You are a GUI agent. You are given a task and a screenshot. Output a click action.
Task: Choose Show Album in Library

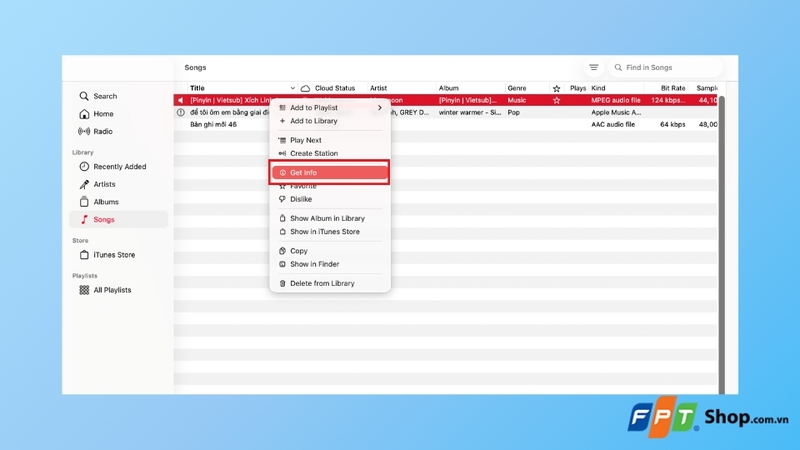(x=330, y=218)
